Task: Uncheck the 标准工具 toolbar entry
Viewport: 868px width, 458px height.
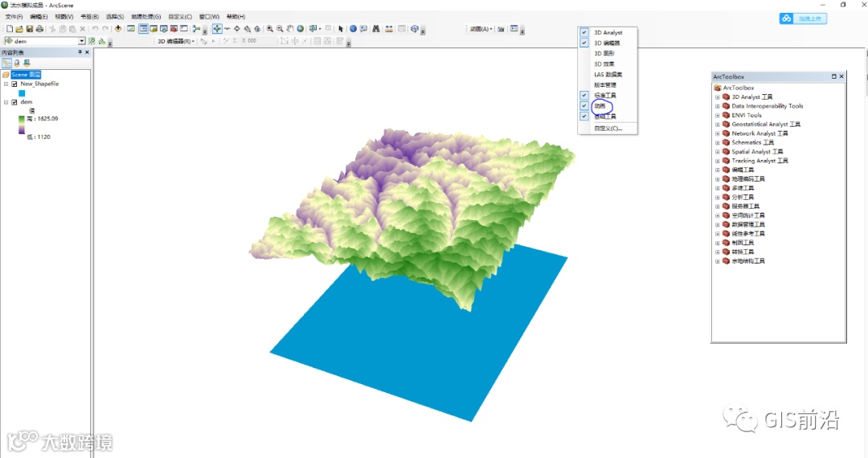Action: (584, 95)
